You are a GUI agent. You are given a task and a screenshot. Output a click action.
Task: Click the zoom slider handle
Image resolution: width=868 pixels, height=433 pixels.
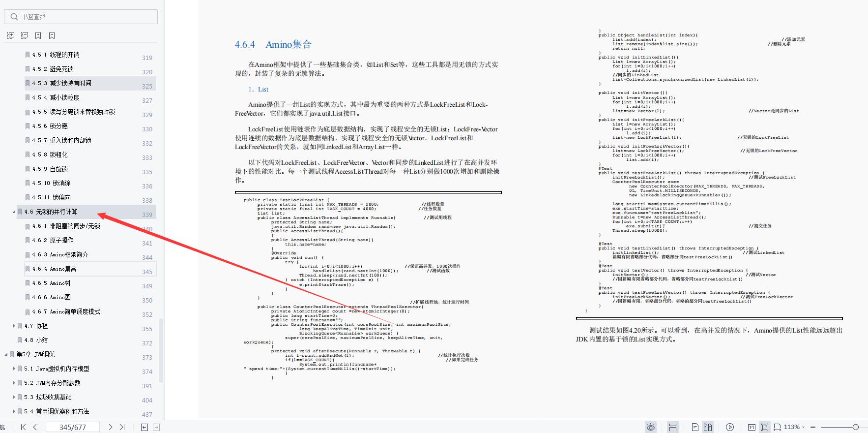(x=856, y=427)
